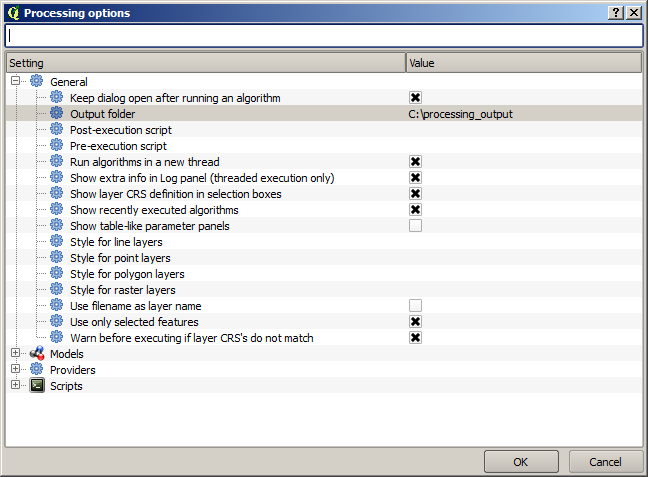Click the QGIS logo in title bar
The width and height of the screenshot is (648, 477).
click(x=12, y=13)
